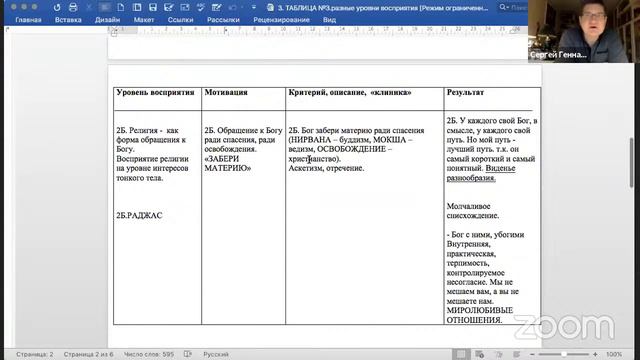This screenshot has height=360, width=640.
Task: Click the search magnifier in the title bar
Action: click(x=502, y=7)
